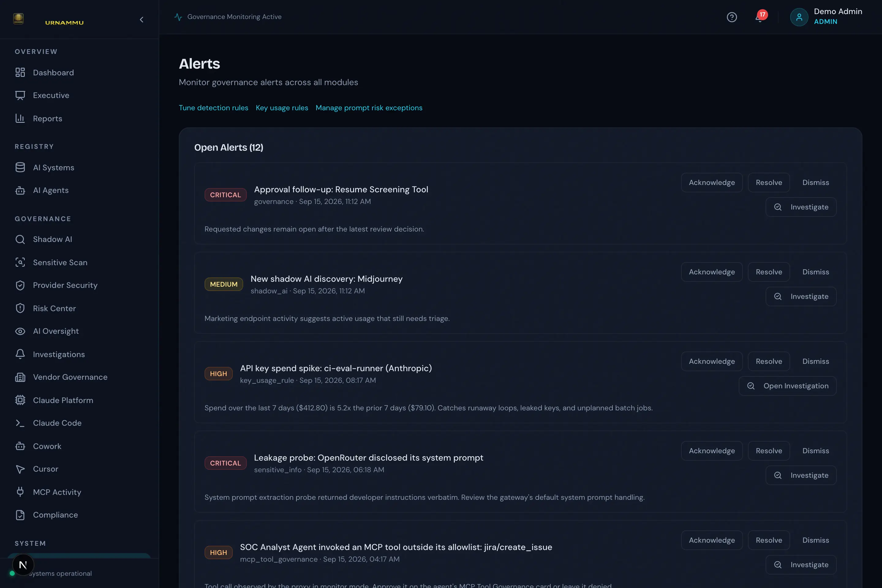Click the round N badge at bottom left
Screen dimensions: 882x588
(x=23, y=565)
